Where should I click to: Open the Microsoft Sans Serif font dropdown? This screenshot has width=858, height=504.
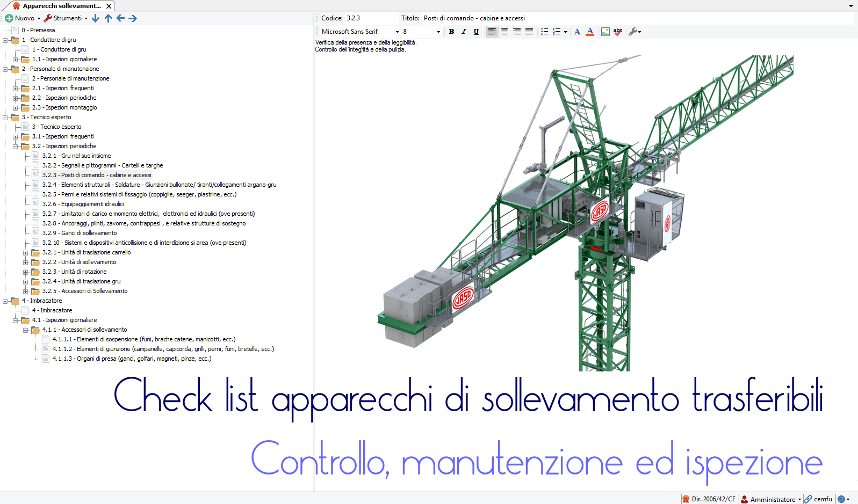[397, 32]
